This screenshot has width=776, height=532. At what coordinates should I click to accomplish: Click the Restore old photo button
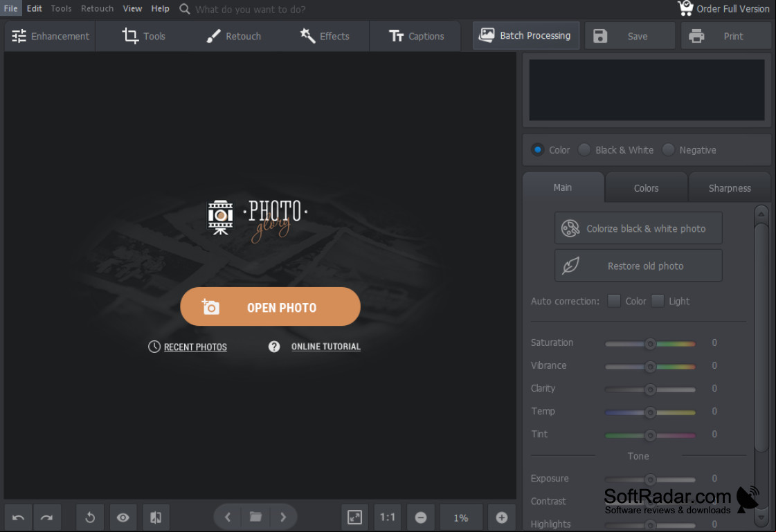pyautogui.click(x=638, y=266)
